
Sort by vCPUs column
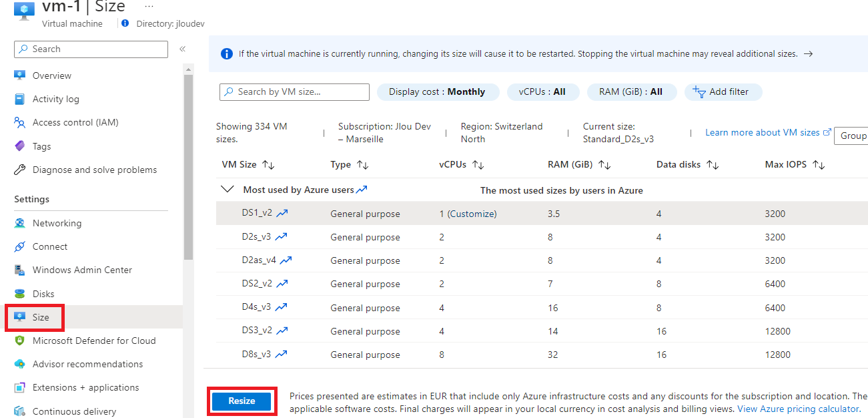(x=462, y=164)
